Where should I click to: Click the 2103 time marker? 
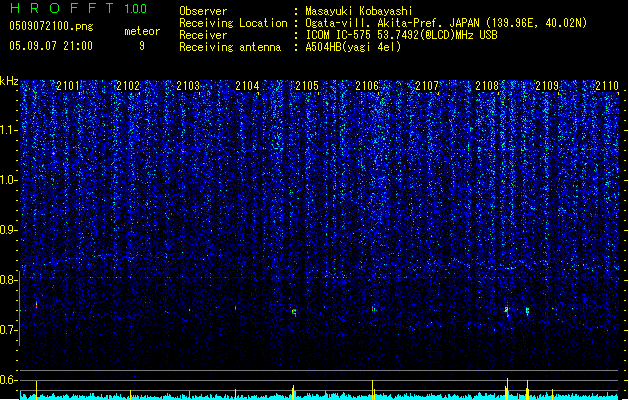(x=188, y=85)
